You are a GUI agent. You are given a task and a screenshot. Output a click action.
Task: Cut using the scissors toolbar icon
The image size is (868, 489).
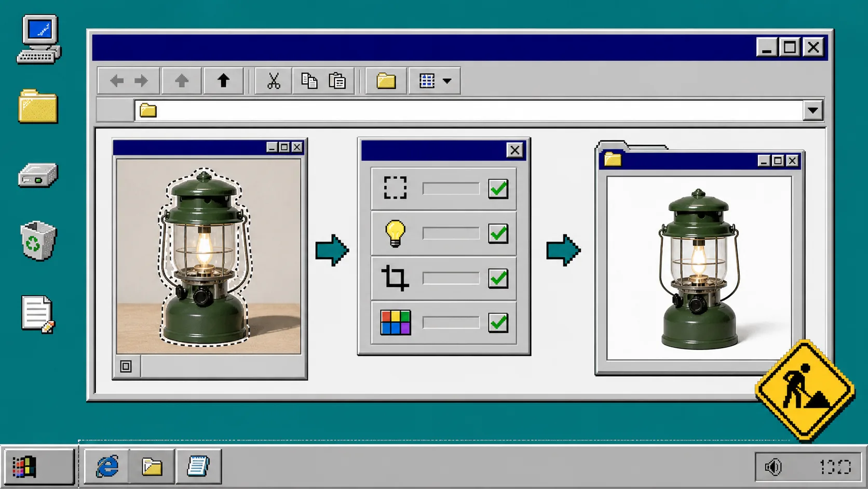pyautogui.click(x=274, y=81)
